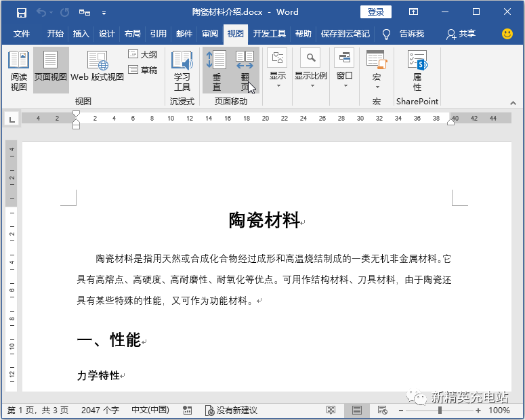
Task: Expand the 窗口 window dropdown
Action: (x=345, y=69)
